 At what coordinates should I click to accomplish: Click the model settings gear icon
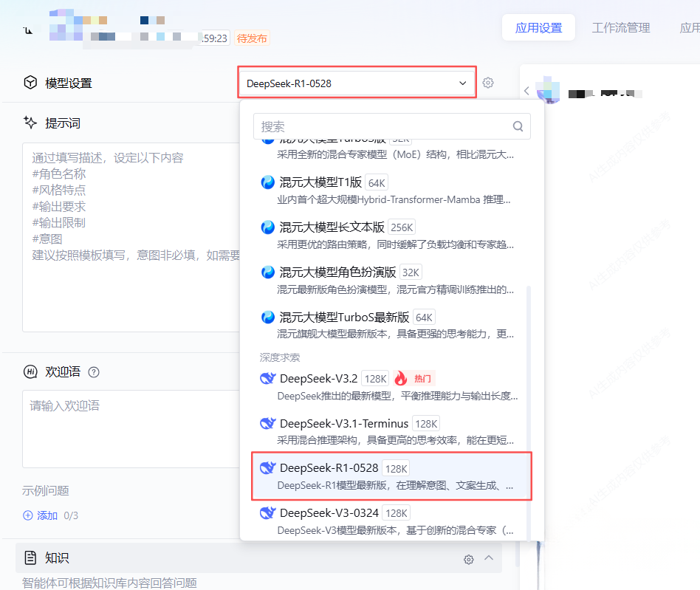point(488,83)
